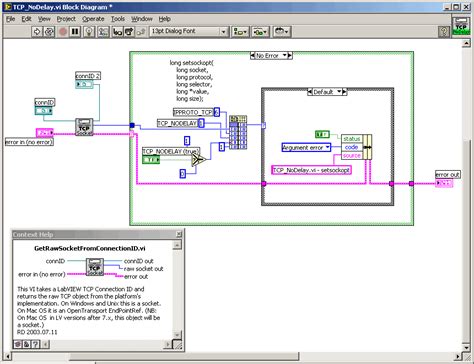
Task: Click the Context Help horizontal scroll right arrow
Action: coord(168,344)
